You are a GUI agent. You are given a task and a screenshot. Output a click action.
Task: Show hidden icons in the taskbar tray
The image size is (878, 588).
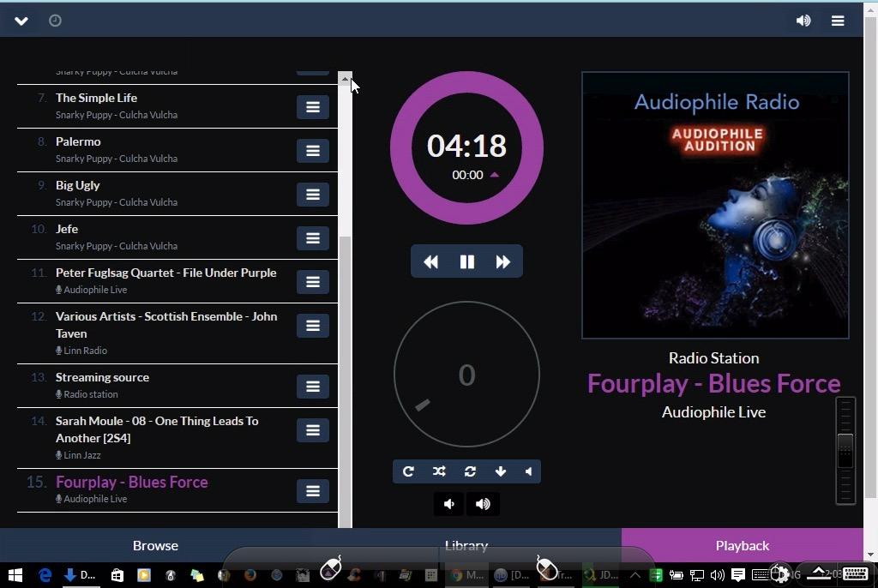635,574
